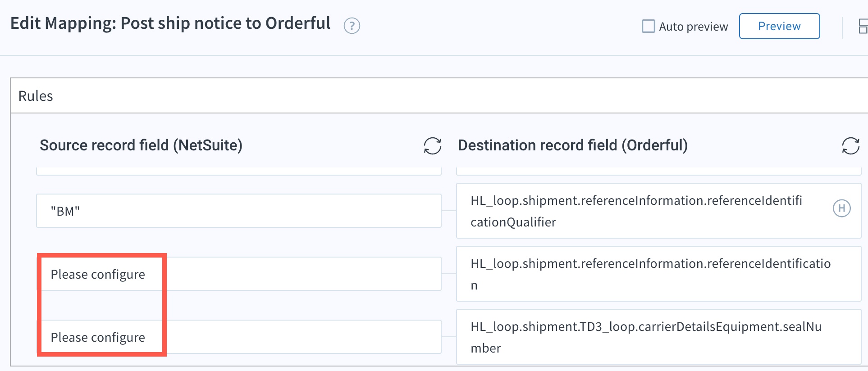The width and height of the screenshot is (868, 371).
Task: Enable the Auto preview checkbox
Action: point(648,26)
